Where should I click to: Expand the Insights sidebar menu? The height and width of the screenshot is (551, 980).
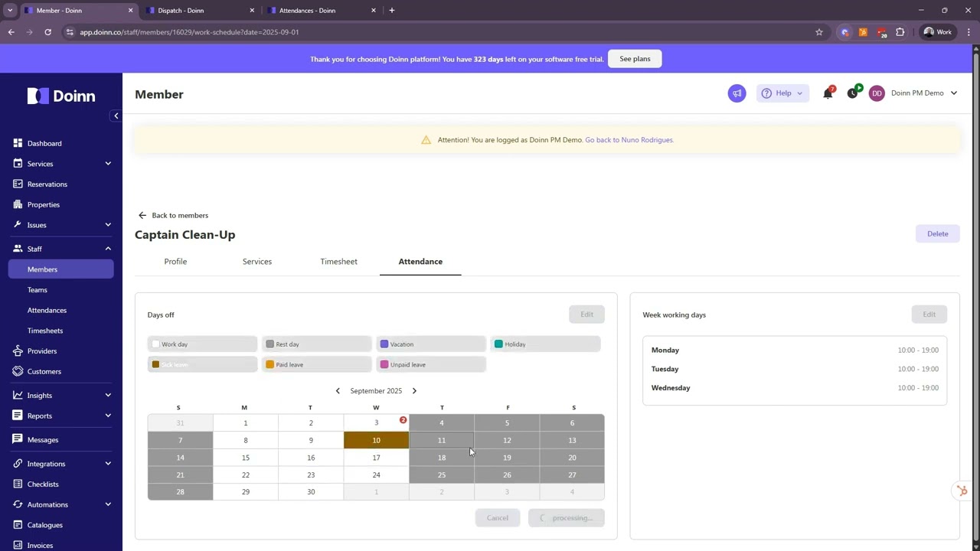click(x=108, y=395)
